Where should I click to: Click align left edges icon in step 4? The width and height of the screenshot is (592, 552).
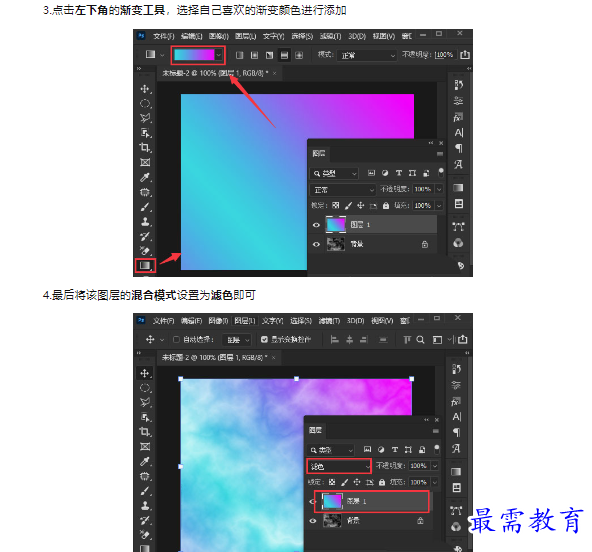click(x=334, y=340)
